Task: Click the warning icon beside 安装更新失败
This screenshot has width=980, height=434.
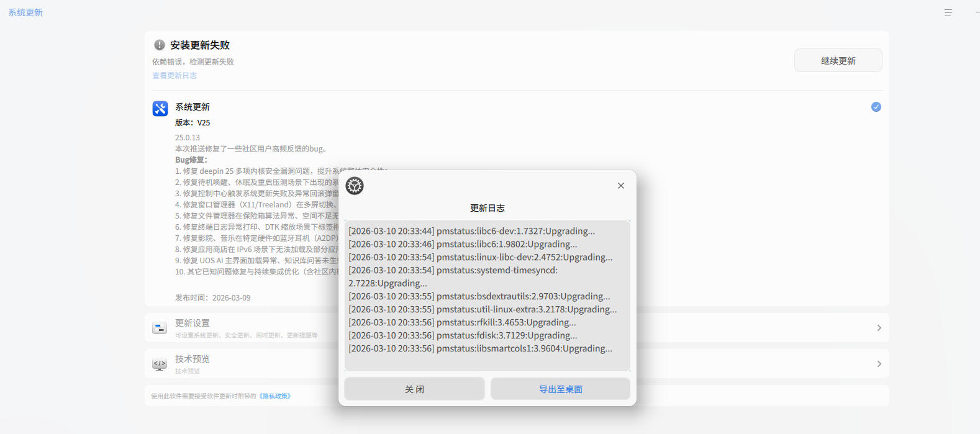Action: pos(160,45)
